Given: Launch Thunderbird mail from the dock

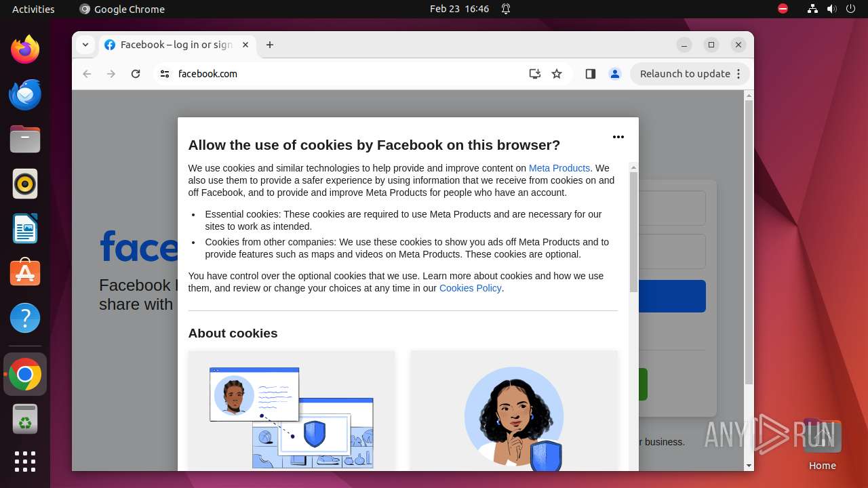Looking at the screenshot, I should (25, 94).
